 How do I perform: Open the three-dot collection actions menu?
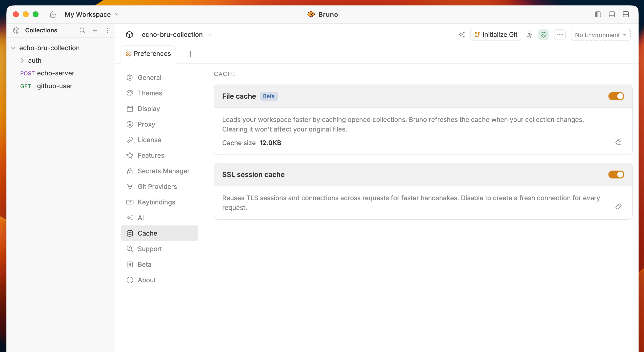coord(560,35)
